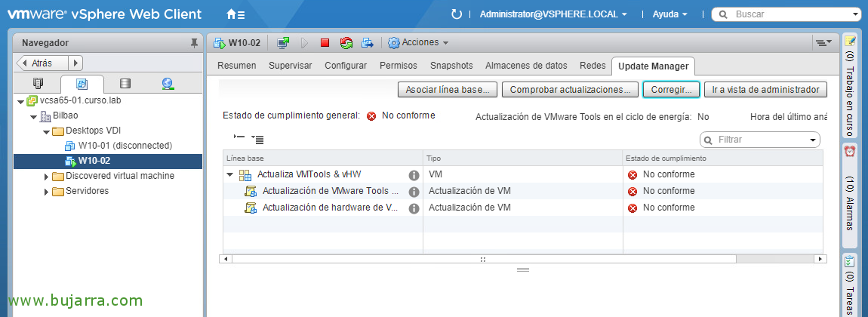Screen dimensions: 868x317
Task: Open Storage view icon in navigator
Action: click(x=125, y=84)
